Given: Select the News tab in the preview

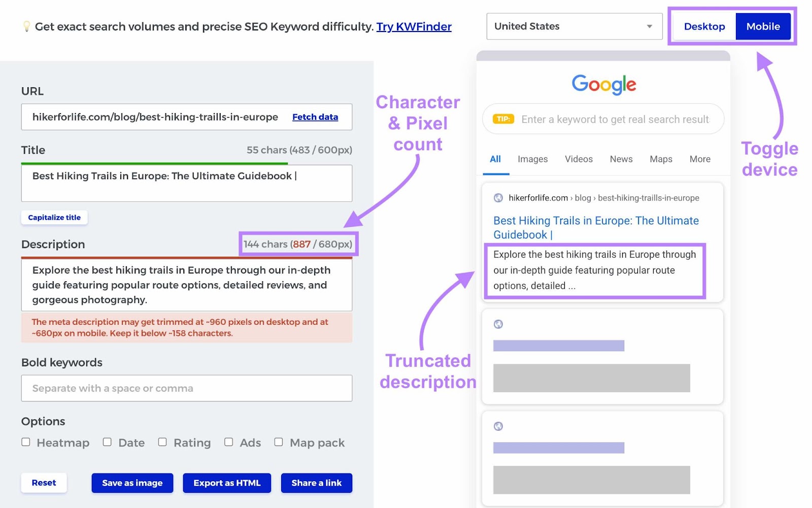Looking at the screenshot, I should click(621, 159).
